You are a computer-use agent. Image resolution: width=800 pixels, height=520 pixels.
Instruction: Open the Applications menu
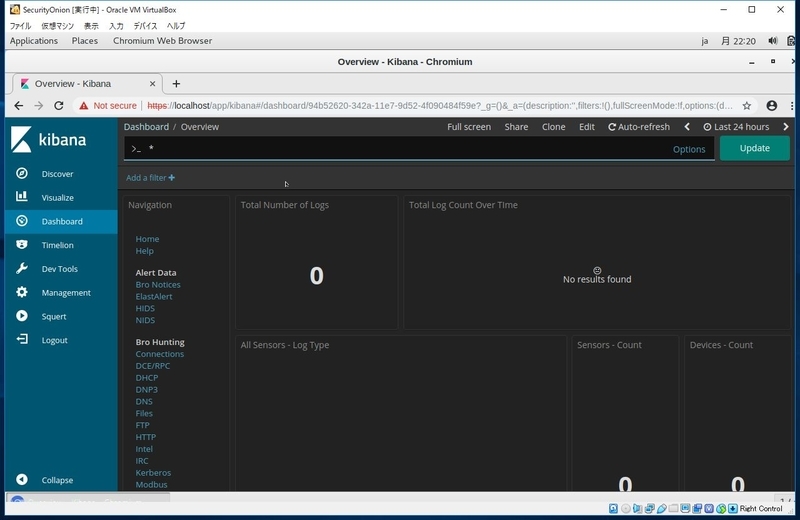click(34, 41)
